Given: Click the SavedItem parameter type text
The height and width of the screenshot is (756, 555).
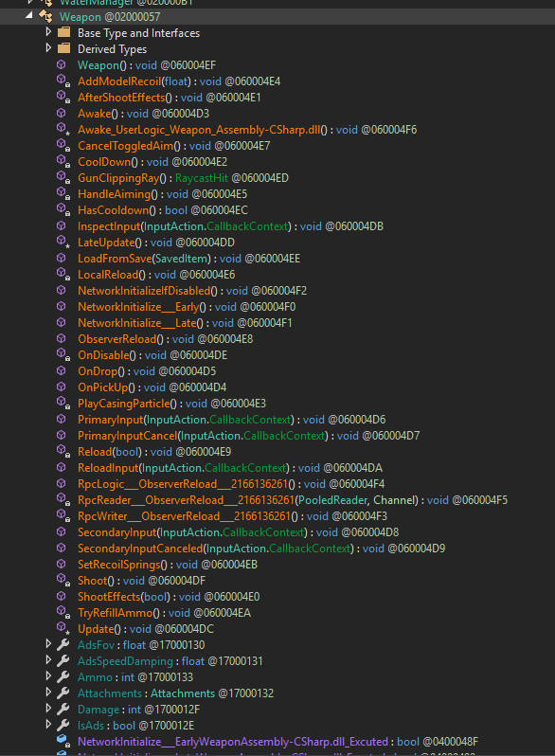Looking at the screenshot, I should pyautogui.click(x=181, y=259).
